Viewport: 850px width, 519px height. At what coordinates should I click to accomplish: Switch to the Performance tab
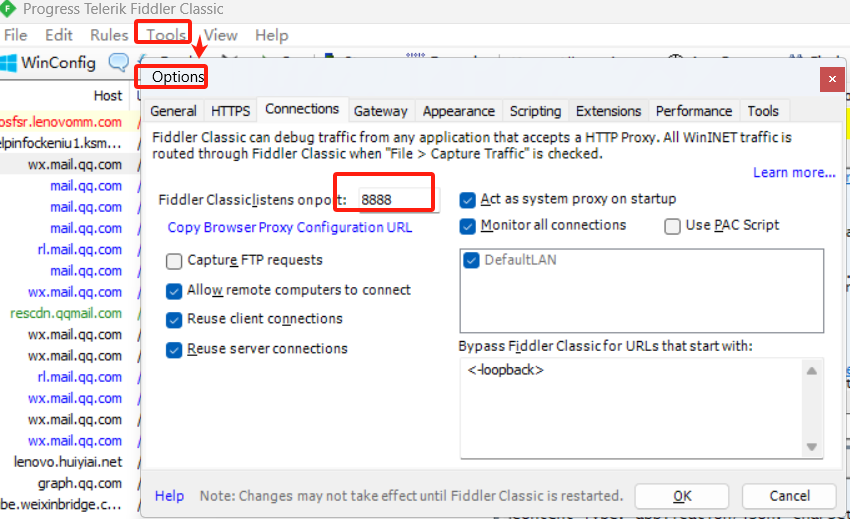pyautogui.click(x=694, y=111)
